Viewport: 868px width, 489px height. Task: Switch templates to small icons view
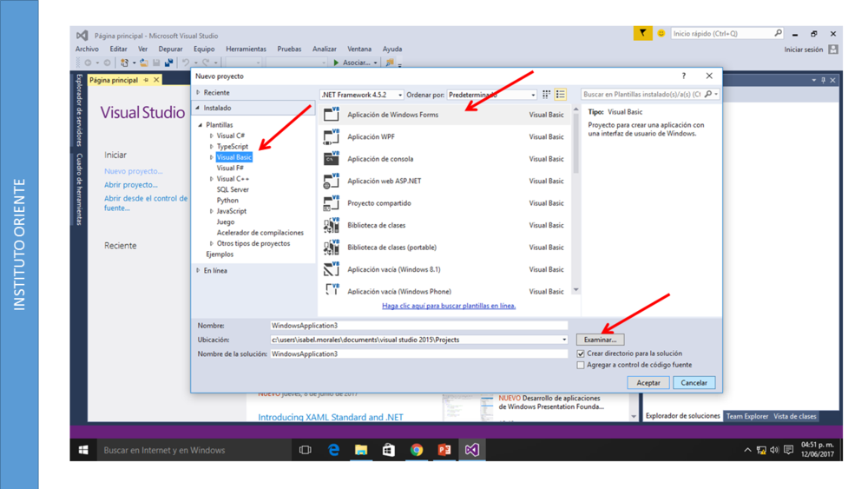pyautogui.click(x=546, y=95)
